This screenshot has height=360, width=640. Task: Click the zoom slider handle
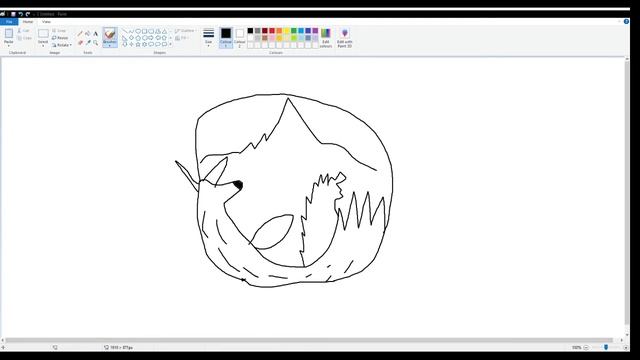606,347
